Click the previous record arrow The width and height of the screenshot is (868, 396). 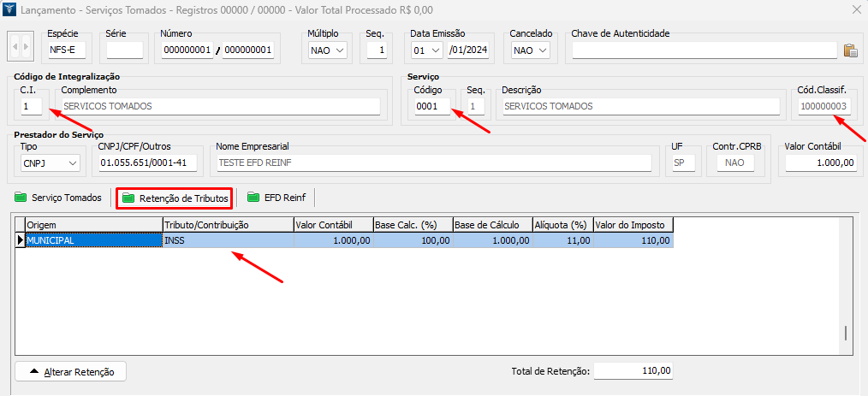pyautogui.click(x=15, y=45)
